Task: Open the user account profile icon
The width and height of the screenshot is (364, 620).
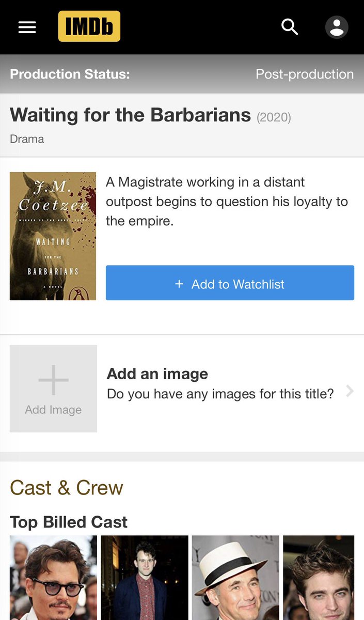Action: tap(337, 27)
